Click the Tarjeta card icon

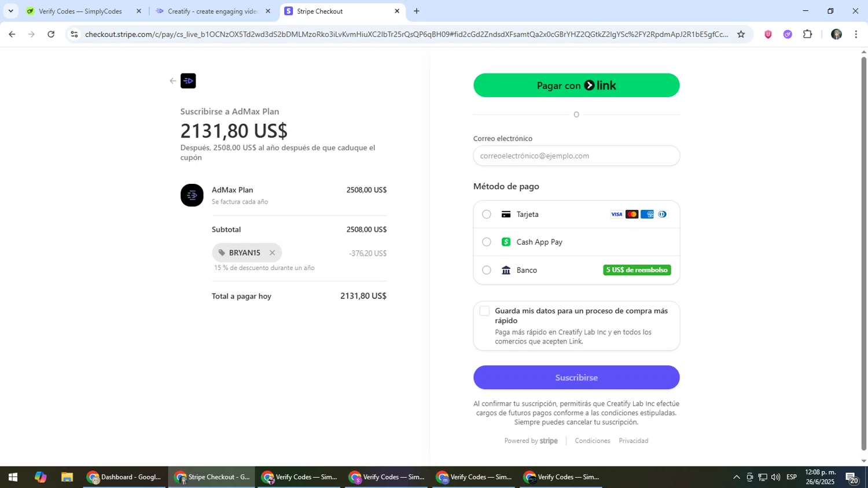[506, 215]
